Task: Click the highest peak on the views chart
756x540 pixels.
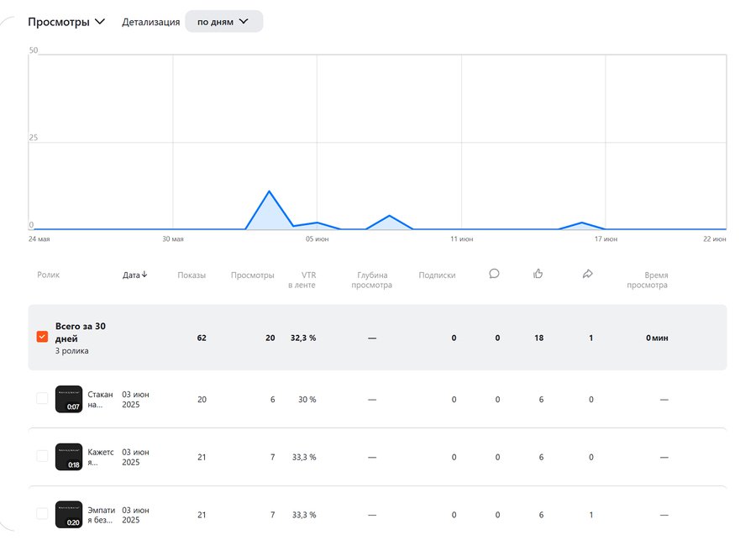Action: click(269, 191)
